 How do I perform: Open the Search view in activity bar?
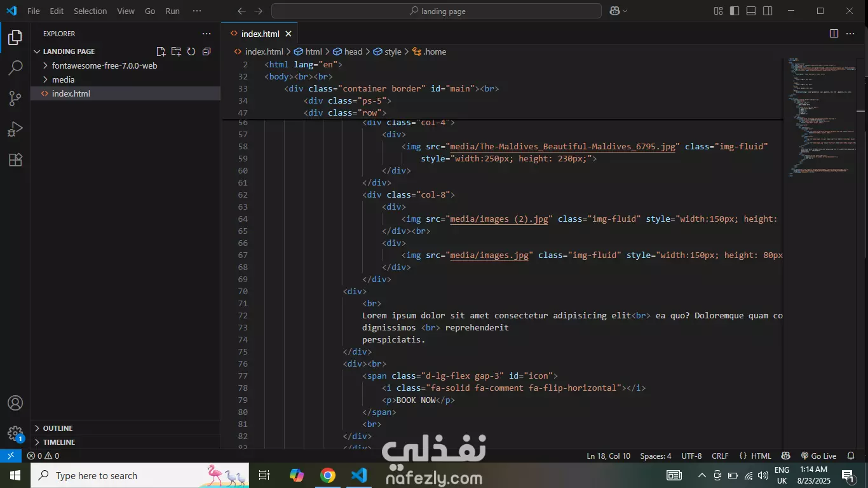click(x=15, y=68)
